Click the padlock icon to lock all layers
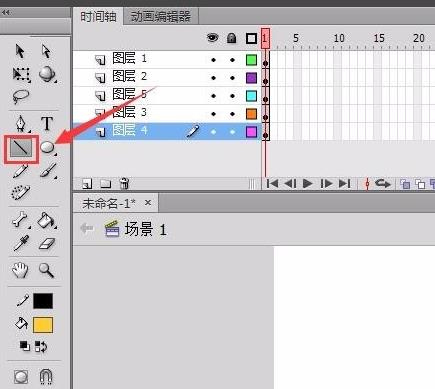This screenshot has height=389, width=435. (x=231, y=38)
